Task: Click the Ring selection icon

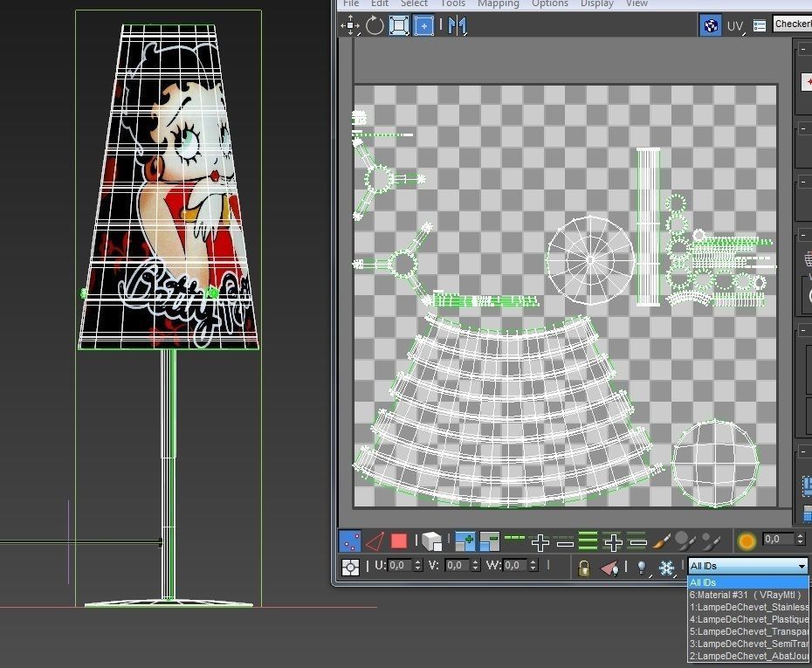Action: click(x=588, y=541)
